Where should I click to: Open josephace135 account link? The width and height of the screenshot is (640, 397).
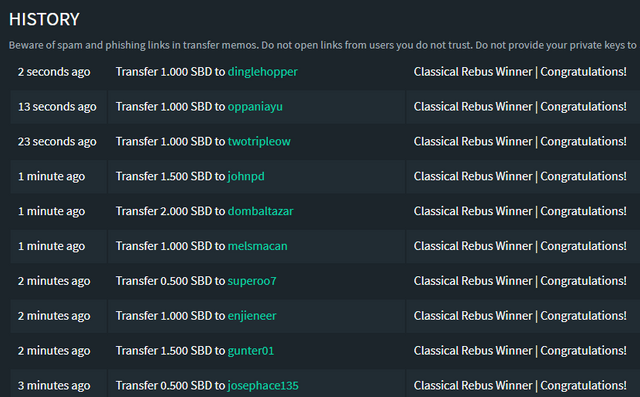(263, 386)
